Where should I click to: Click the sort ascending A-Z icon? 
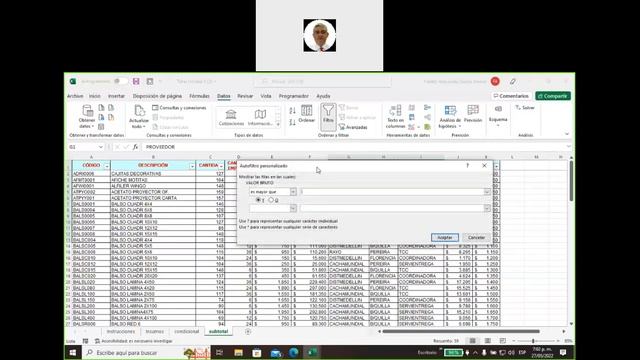[x=292, y=111]
